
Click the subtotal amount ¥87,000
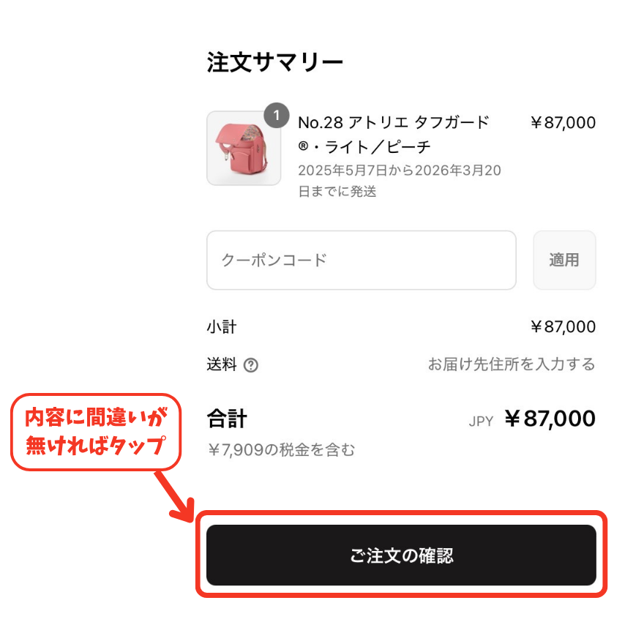click(x=562, y=327)
